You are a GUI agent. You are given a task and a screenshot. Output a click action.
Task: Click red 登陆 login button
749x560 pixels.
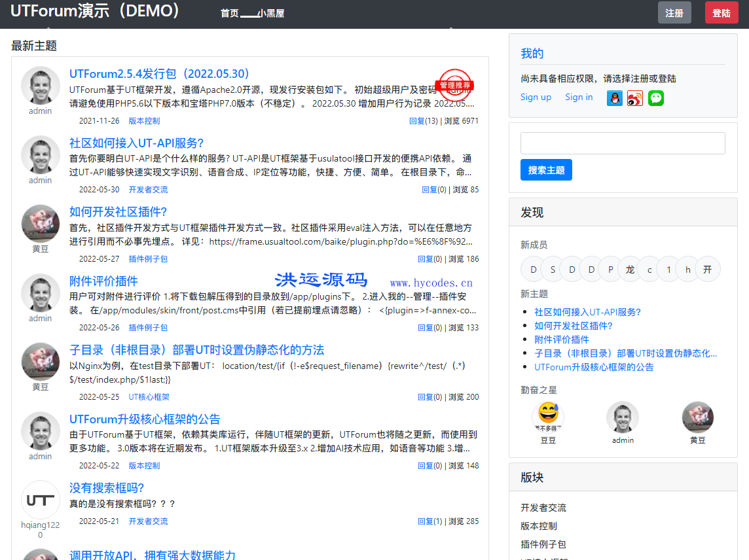coord(722,13)
